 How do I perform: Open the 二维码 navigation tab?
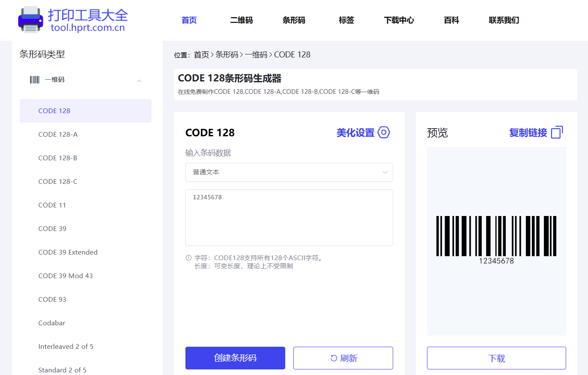tap(242, 20)
